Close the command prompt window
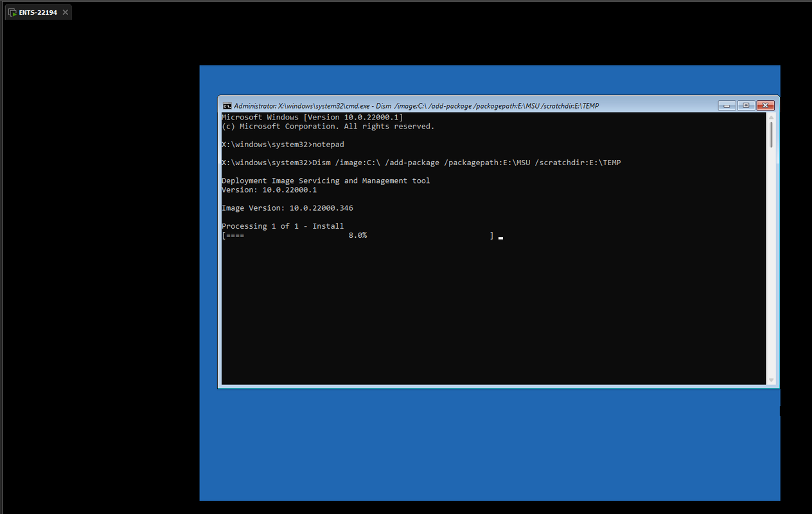The image size is (812, 514). point(765,105)
